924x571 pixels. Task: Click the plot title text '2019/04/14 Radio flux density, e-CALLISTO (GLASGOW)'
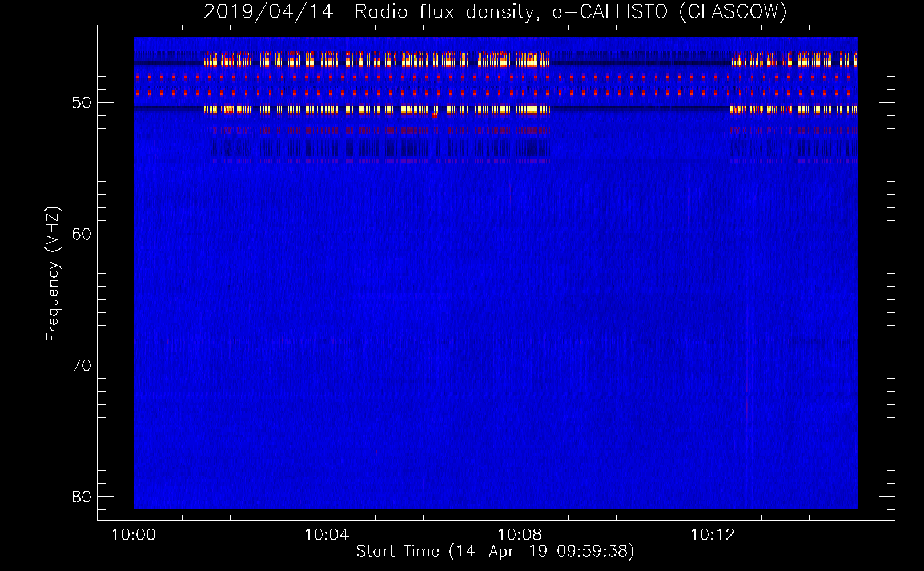pyautogui.click(x=495, y=12)
